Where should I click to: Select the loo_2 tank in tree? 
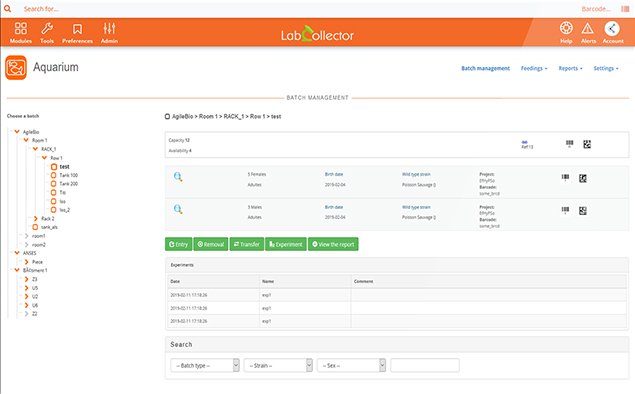coord(64,210)
